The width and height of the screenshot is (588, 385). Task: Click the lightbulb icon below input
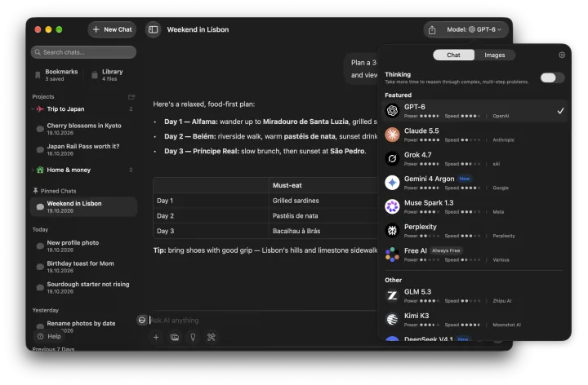click(x=193, y=338)
